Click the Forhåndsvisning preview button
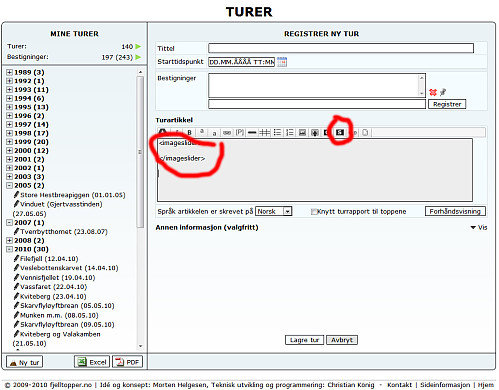The width and height of the screenshot is (499, 390). 455,211
